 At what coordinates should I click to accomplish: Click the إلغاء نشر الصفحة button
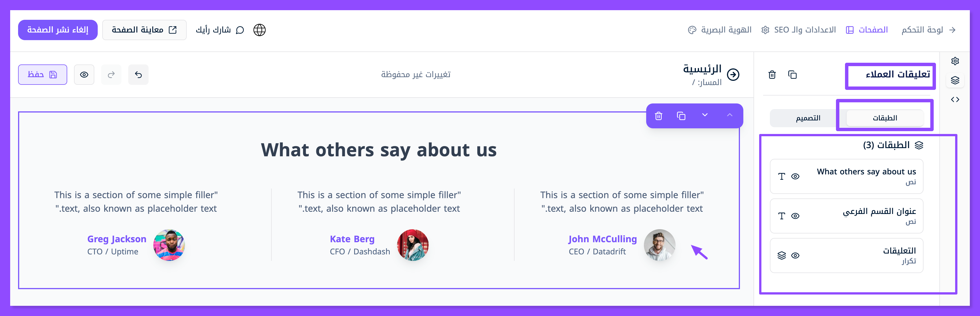(x=58, y=30)
